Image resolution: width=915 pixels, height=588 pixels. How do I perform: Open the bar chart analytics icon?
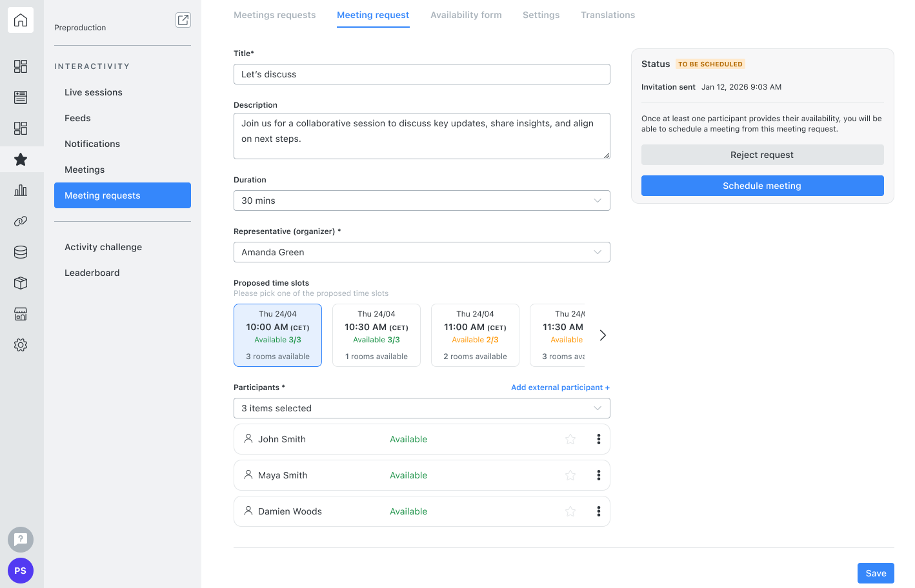point(21,190)
